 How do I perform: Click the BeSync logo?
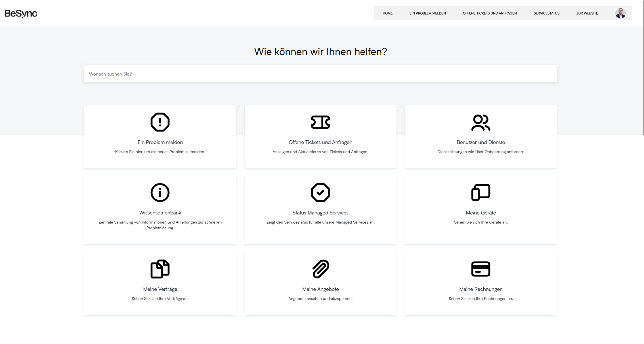point(21,13)
